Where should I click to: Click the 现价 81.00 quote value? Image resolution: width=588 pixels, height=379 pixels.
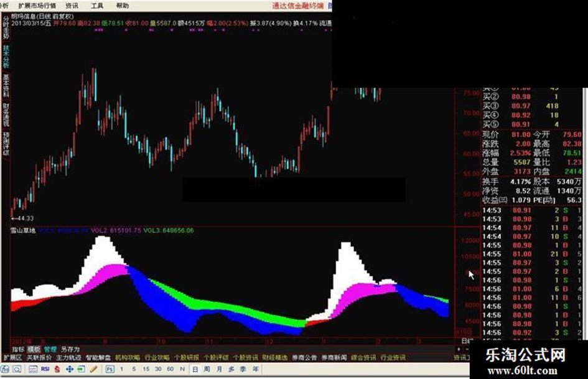(x=521, y=134)
